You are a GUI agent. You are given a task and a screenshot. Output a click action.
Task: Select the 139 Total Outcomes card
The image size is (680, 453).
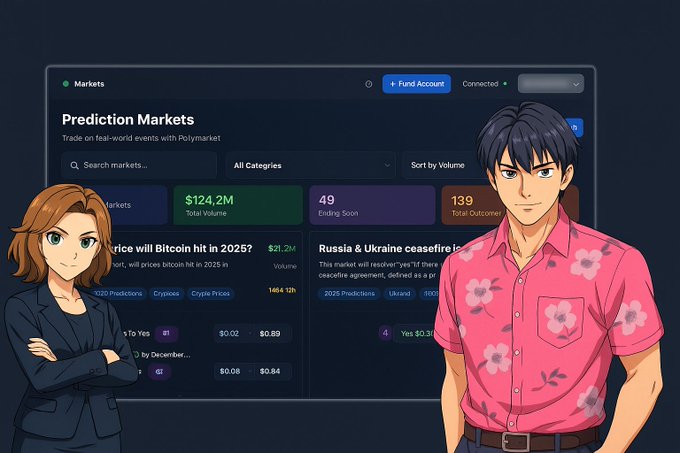point(473,205)
